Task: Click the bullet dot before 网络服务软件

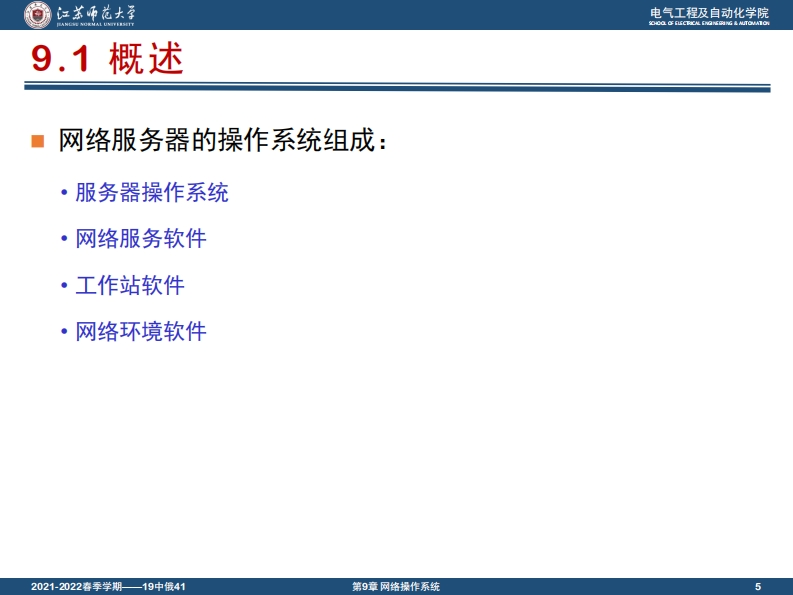Action: (65, 240)
